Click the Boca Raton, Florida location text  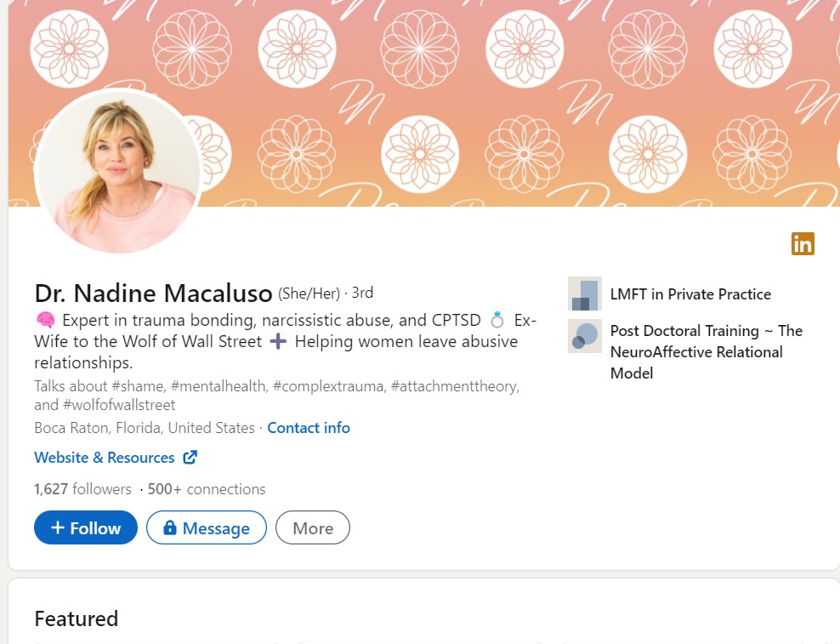coord(144,428)
